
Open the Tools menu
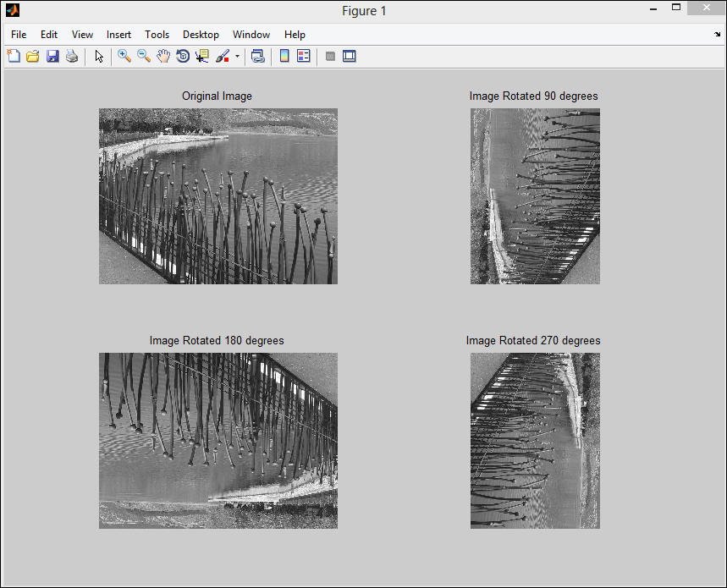click(157, 35)
